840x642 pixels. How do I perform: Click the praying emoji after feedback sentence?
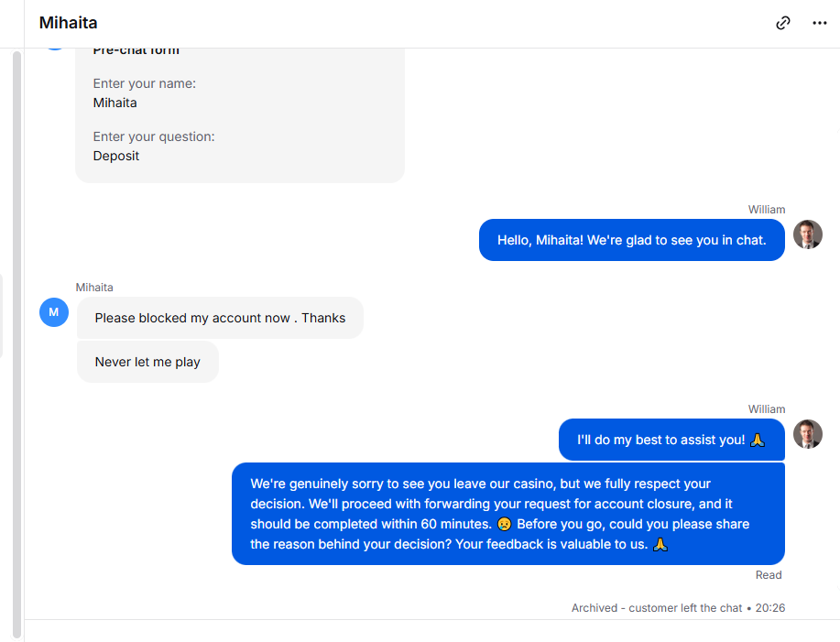pos(660,545)
